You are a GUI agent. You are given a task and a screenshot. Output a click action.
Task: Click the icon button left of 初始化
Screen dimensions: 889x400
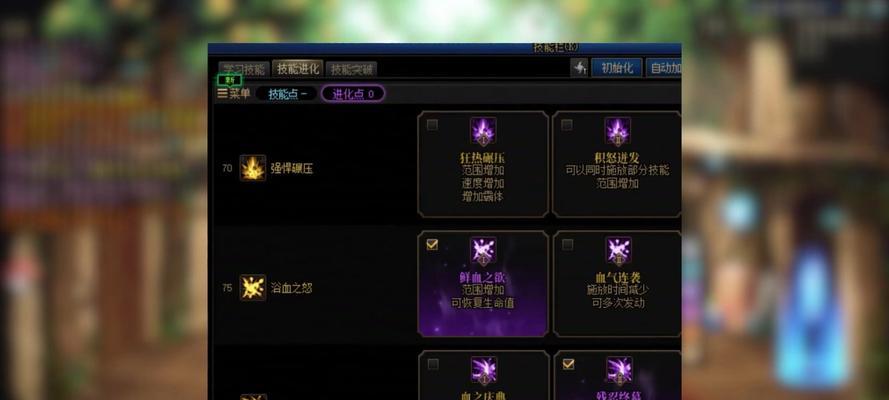tap(579, 68)
